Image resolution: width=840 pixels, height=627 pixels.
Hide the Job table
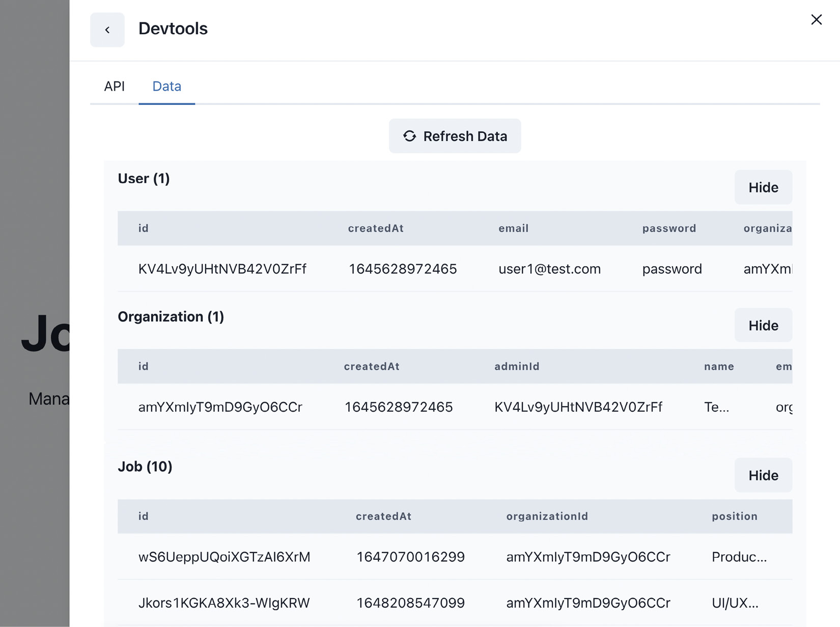point(763,475)
